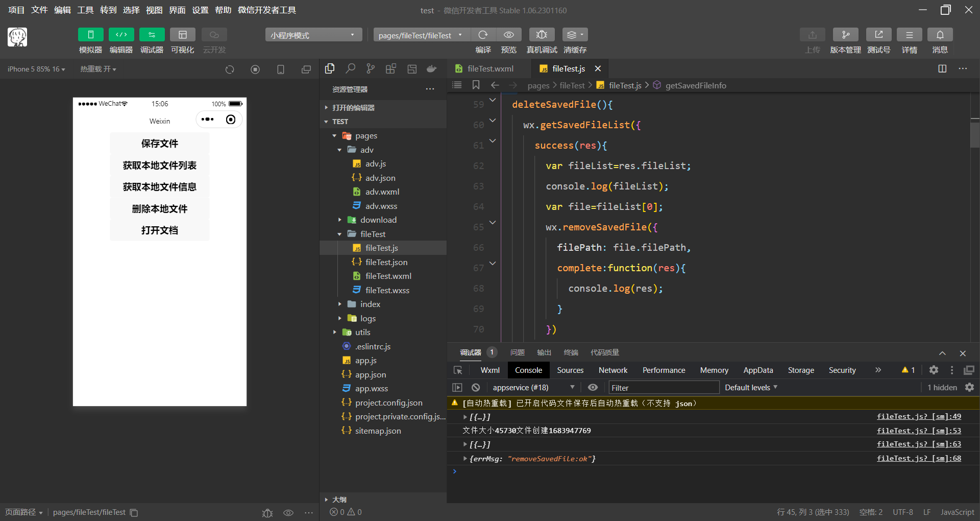The width and height of the screenshot is (980, 521).
Task: Open the fileTest.js:68 source link
Action: click(919, 458)
